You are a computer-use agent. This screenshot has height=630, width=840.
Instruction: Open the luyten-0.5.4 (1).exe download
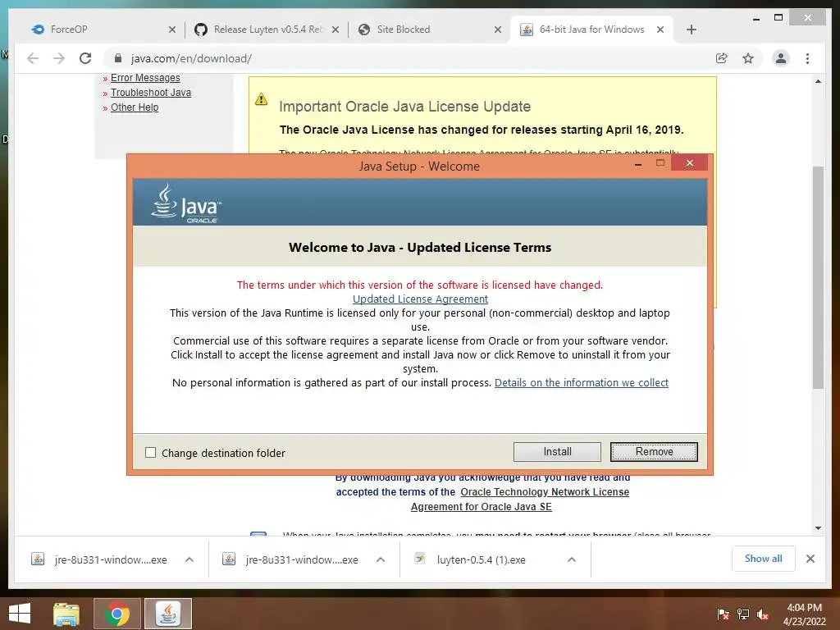click(x=470, y=559)
